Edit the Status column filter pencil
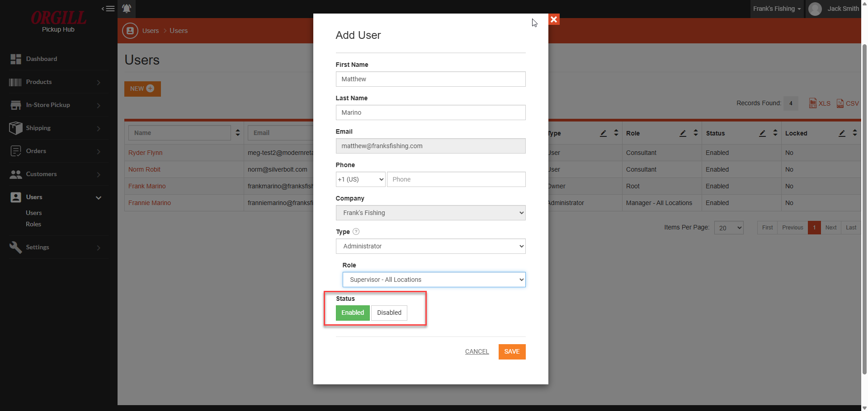 tap(762, 133)
